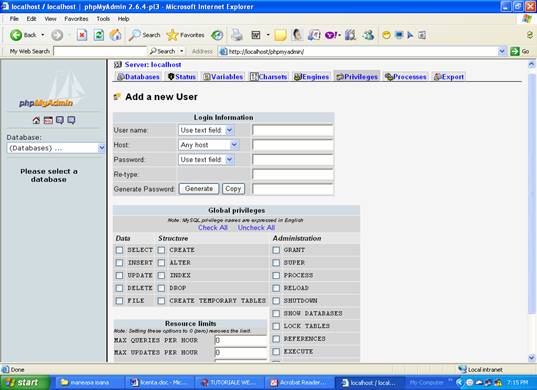537x390 pixels.
Task: Open the History icon in the toolbar
Action: [217, 35]
